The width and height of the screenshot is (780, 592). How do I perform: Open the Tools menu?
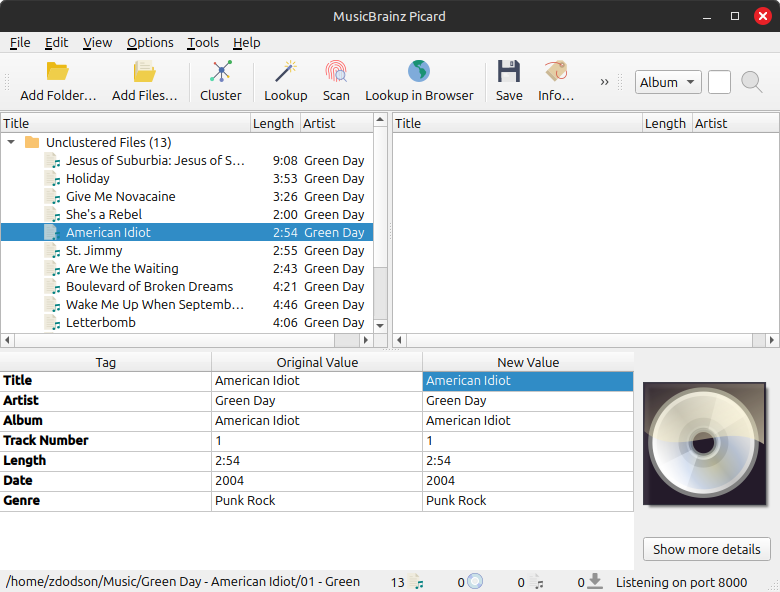point(203,43)
